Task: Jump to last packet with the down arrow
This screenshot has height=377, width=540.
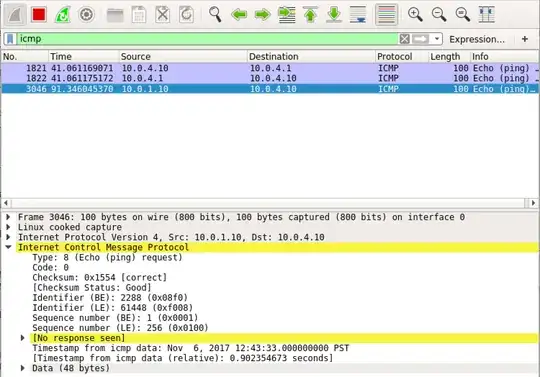Action: click(334, 15)
